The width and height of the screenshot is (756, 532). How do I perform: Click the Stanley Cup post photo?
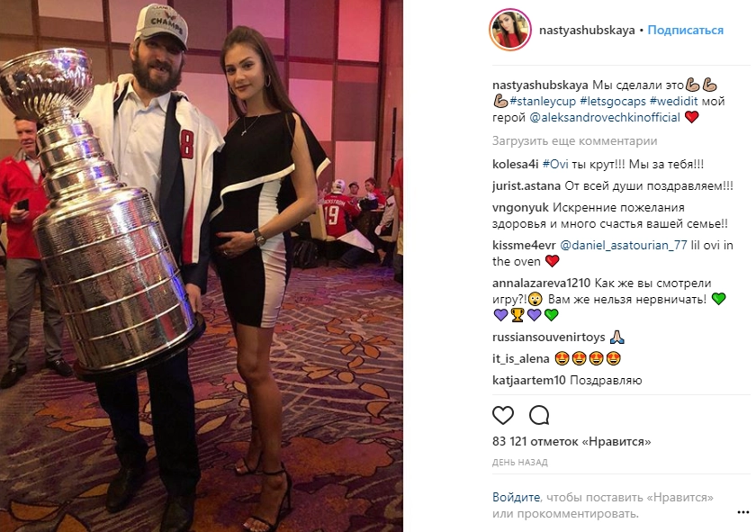point(202,266)
